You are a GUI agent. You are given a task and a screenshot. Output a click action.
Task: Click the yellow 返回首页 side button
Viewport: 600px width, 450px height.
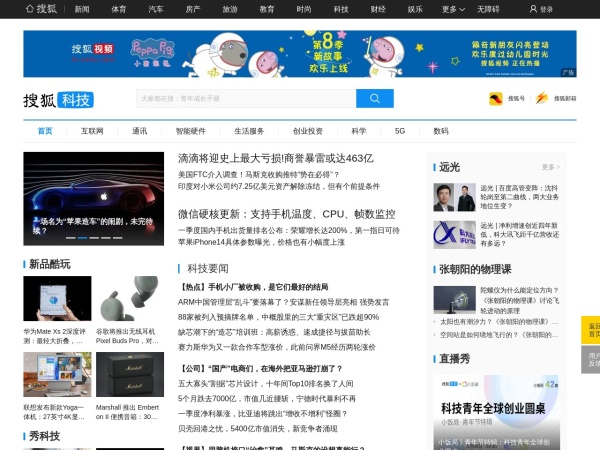(592, 330)
